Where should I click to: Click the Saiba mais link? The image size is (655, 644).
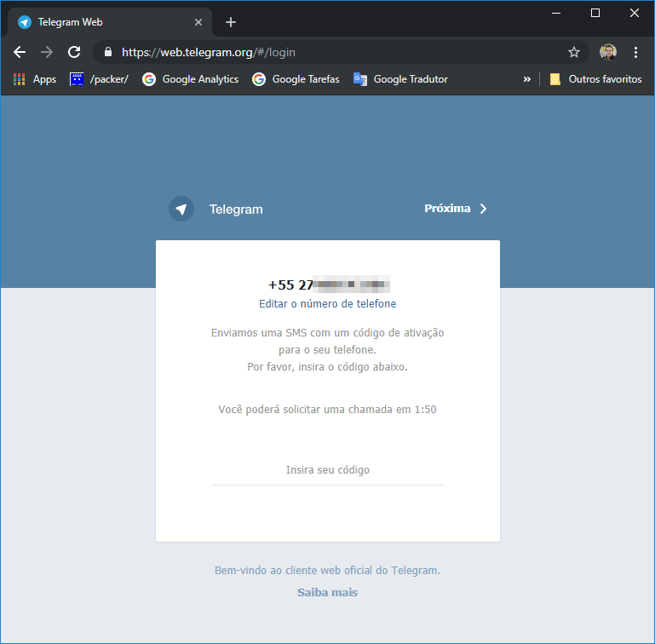click(x=327, y=593)
